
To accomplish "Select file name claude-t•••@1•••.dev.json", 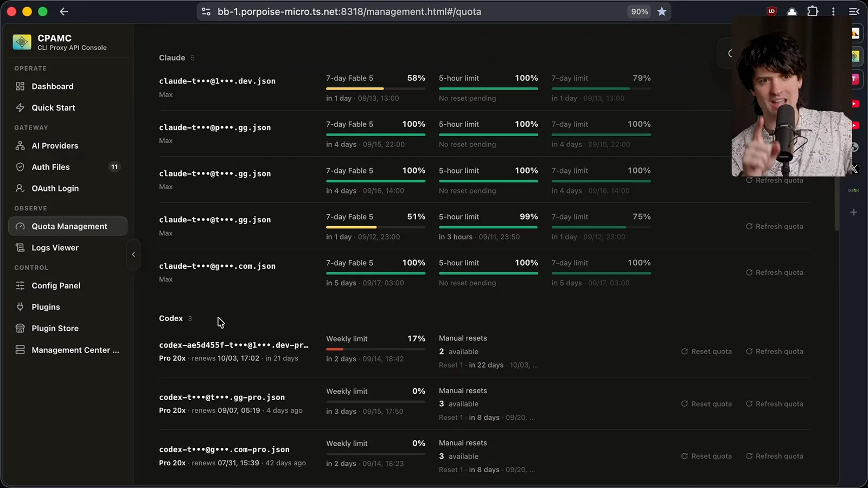I will point(217,81).
